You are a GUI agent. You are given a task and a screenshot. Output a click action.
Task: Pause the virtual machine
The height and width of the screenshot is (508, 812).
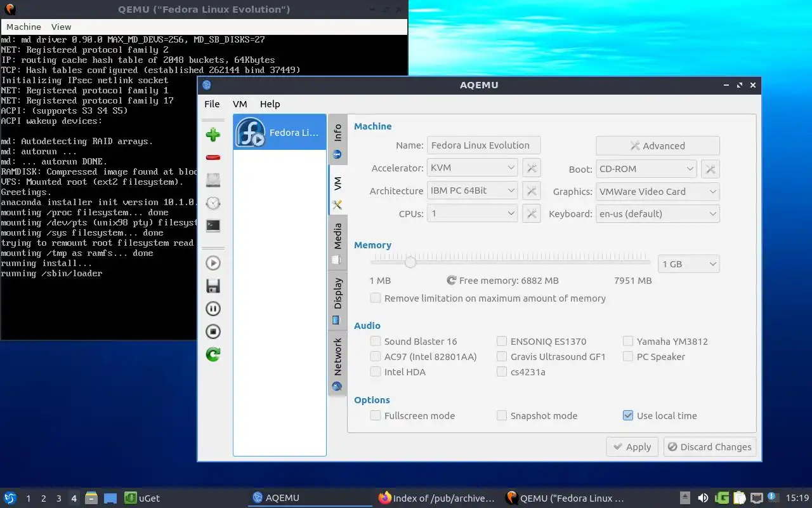tap(213, 309)
